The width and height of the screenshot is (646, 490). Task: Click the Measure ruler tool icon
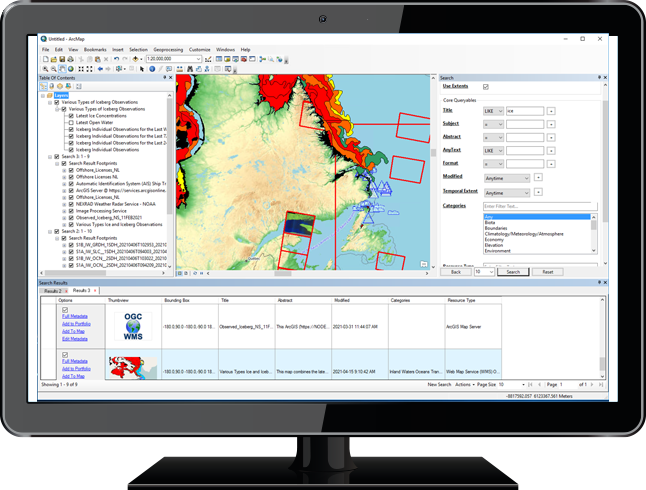[x=179, y=69]
